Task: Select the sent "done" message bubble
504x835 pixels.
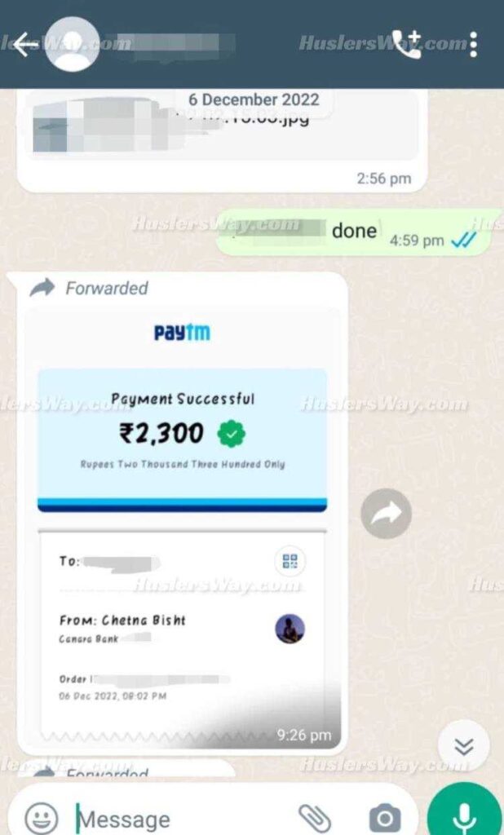Action: coord(357,232)
